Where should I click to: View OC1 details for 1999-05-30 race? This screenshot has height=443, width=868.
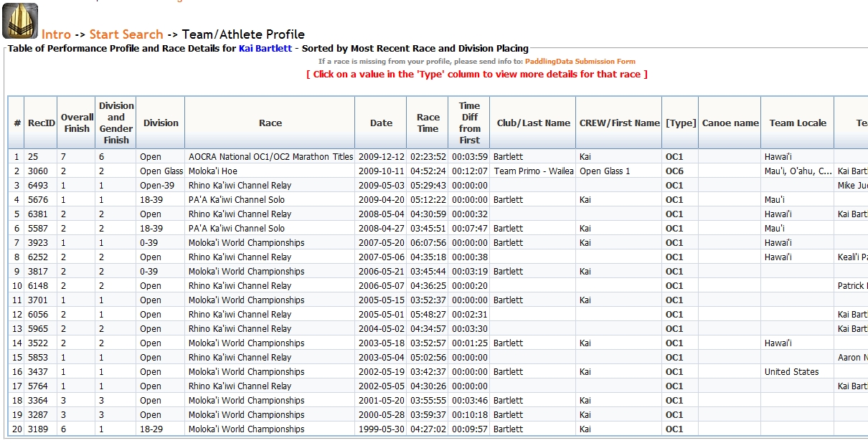674,429
